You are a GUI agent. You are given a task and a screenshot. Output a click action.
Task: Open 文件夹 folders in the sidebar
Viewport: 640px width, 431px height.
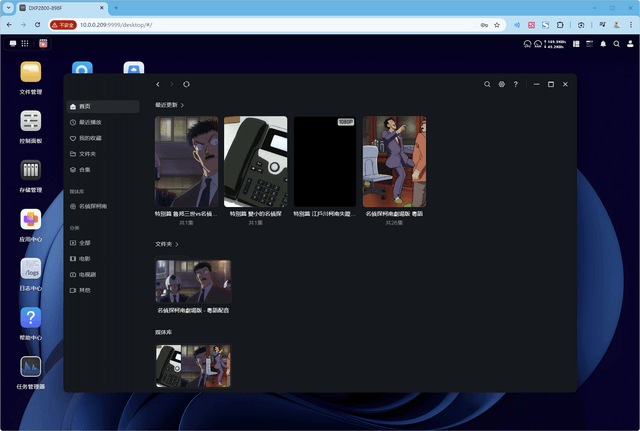[103, 154]
